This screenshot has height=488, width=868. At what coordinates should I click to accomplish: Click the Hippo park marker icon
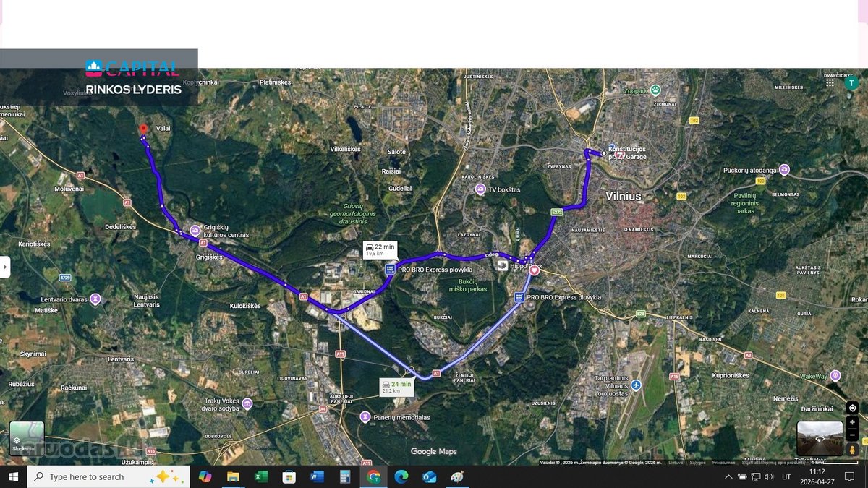coord(503,266)
